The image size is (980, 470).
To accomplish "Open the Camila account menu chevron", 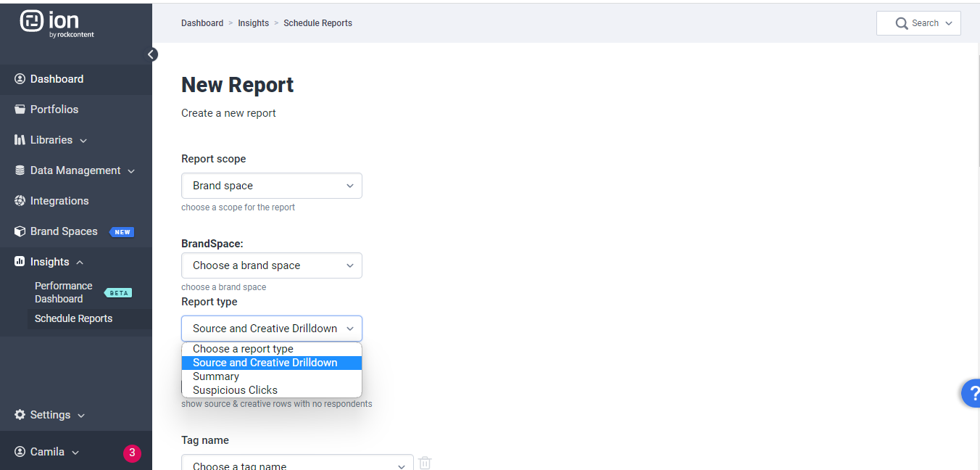I will (x=75, y=453).
